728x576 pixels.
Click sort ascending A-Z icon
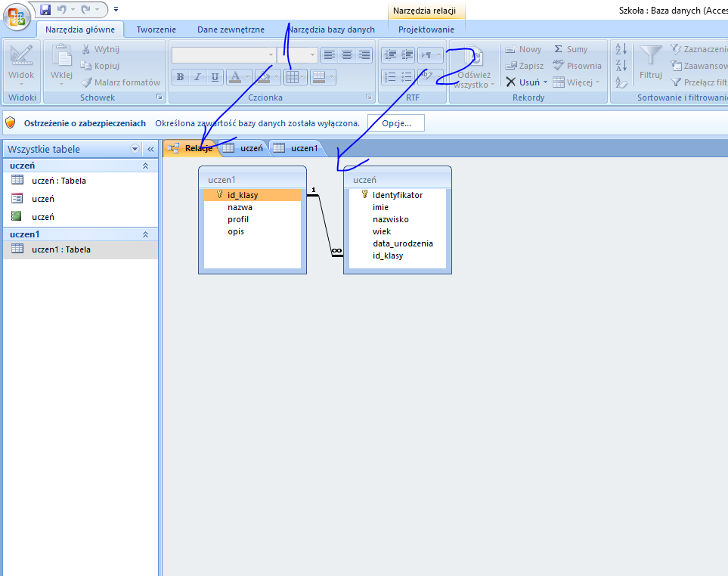tap(621, 49)
